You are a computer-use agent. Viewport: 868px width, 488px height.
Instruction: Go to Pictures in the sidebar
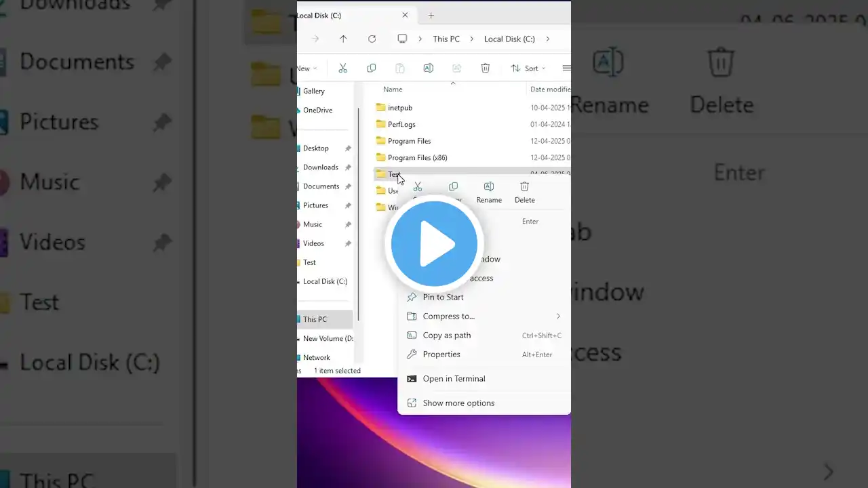pos(315,205)
